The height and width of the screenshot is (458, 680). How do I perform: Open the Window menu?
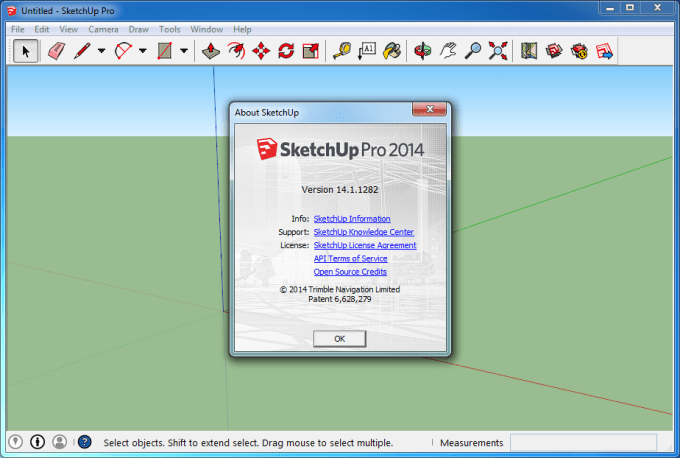[206, 29]
